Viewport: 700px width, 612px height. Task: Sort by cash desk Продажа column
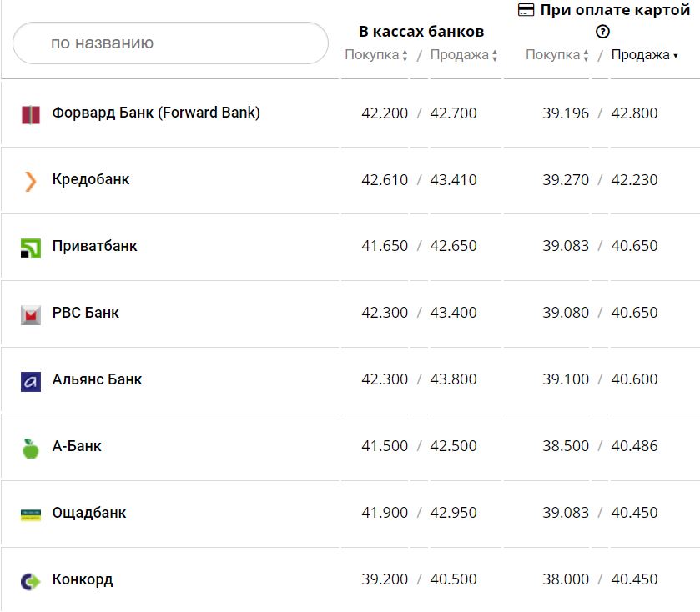pyautogui.click(x=464, y=55)
